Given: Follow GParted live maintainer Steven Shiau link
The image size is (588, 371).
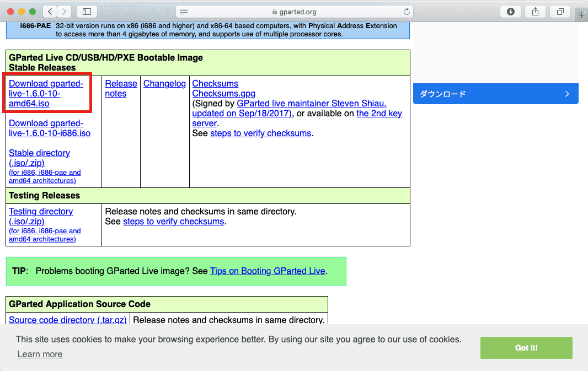Looking at the screenshot, I should point(311,104).
